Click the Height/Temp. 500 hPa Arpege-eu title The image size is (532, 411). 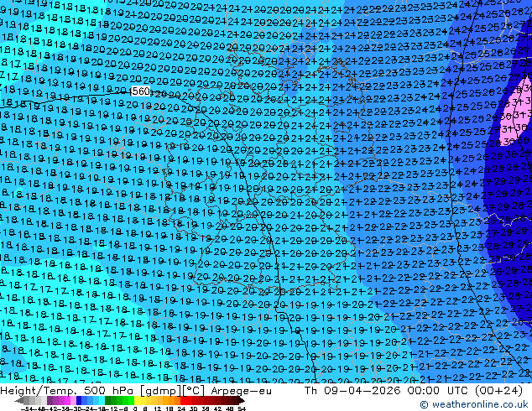tap(136, 391)
